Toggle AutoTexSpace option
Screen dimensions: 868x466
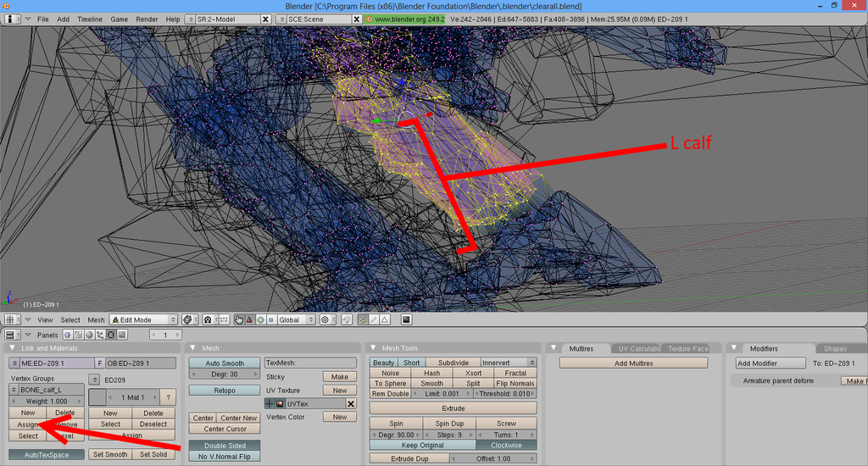tap(47, 455)
